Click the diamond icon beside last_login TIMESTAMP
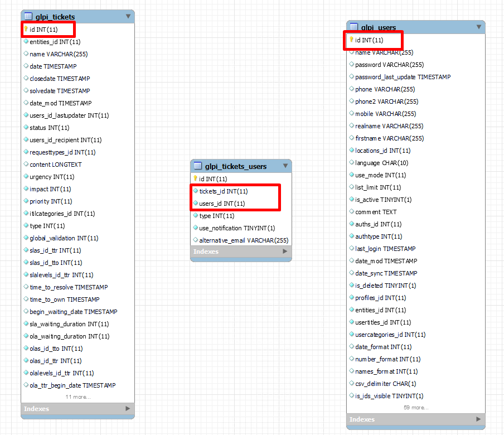 pos(352,248)
